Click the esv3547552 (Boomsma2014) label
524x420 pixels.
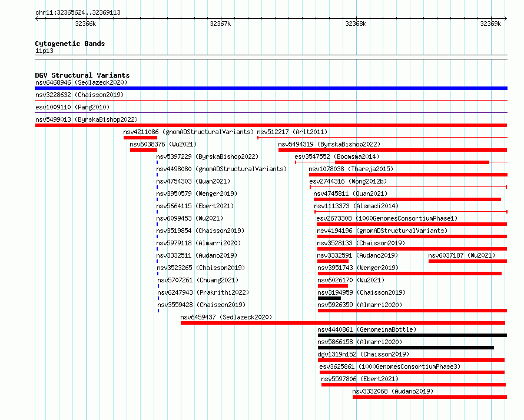[337, 156]
